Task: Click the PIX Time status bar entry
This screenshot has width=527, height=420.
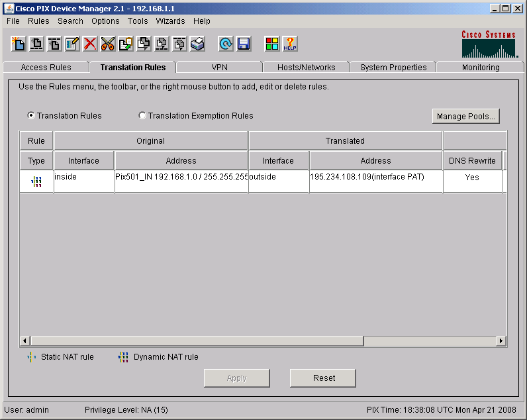Action: pyautogui.click(x=442, y=409)
